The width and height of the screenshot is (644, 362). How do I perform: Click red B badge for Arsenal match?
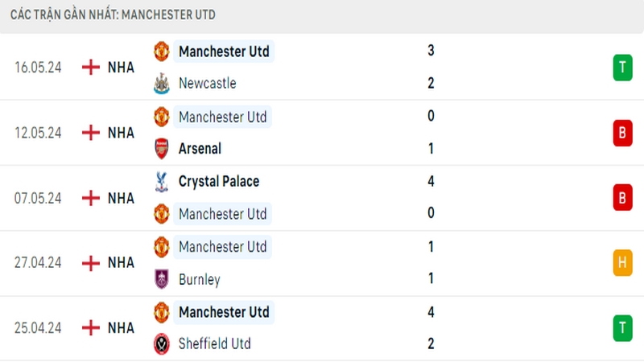pos(622,133)
